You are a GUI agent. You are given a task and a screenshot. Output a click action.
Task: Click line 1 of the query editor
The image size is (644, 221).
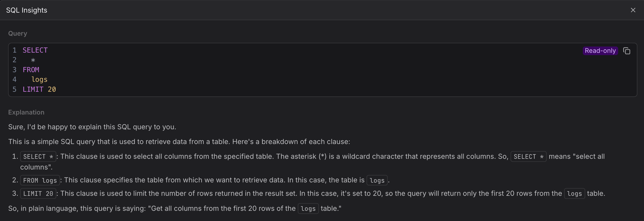coord(35,50)
